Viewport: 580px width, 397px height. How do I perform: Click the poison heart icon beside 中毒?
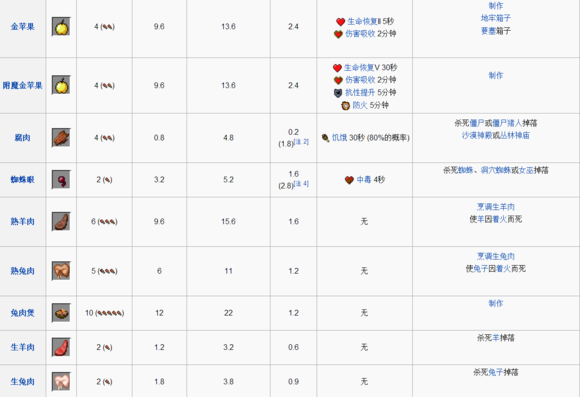tap(349, 180)
